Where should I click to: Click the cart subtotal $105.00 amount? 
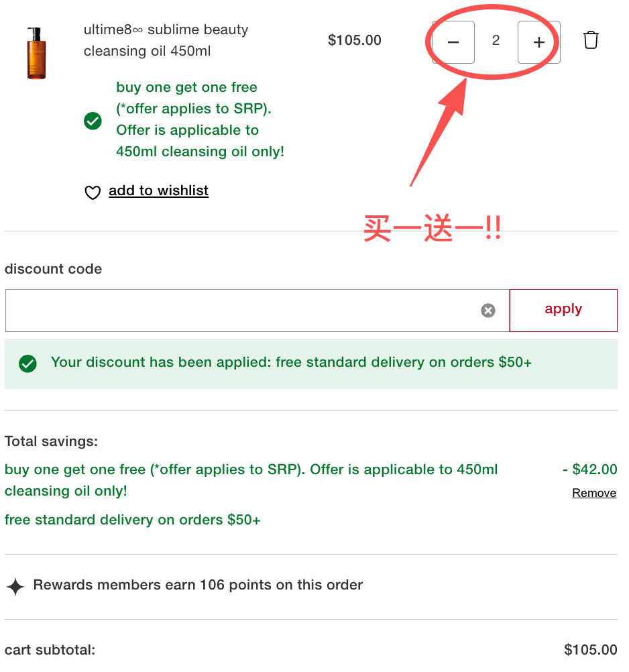[590, 650]
